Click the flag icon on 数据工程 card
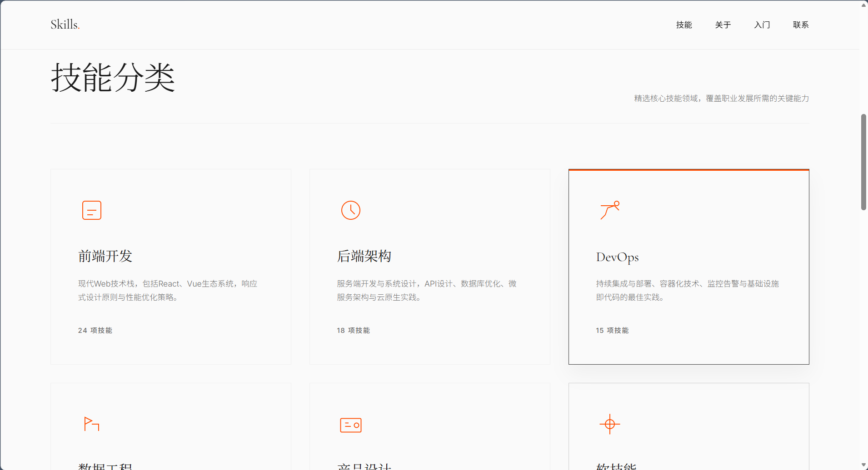The width and height of the screenshot is (868, 470). pyautogui.click(x=91, y=424)
